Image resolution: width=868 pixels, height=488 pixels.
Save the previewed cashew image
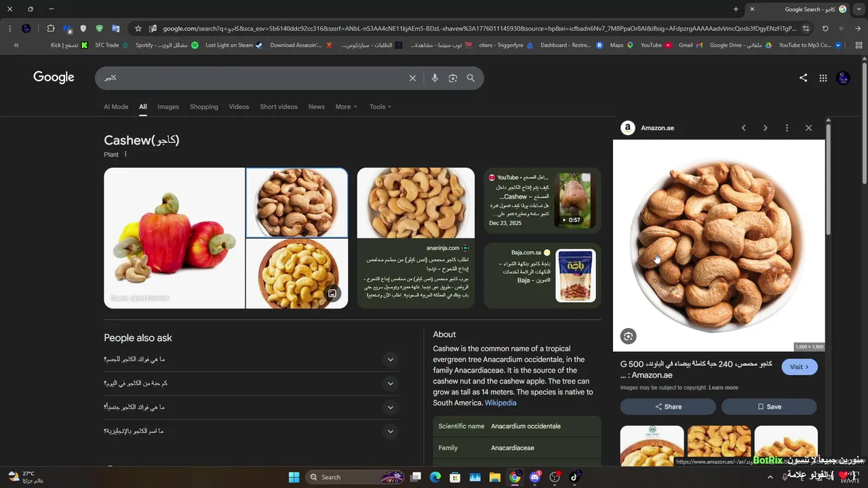[x=769, y=407]
